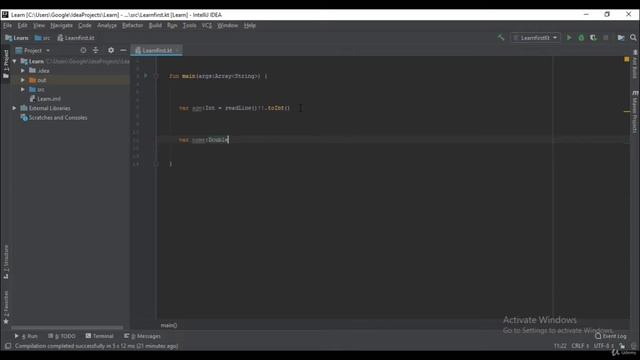Click the Learn breadcrumb in navigation bar
640x360 pixels.
pyautogui.click(x=17, y=38)
